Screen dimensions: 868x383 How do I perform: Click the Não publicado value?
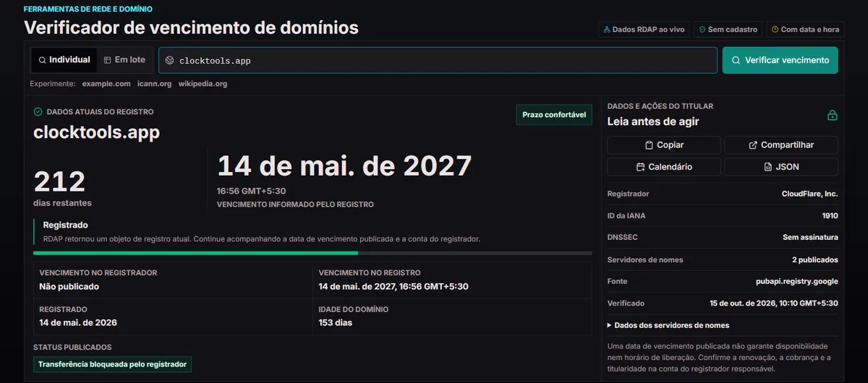tap(69, 287)
